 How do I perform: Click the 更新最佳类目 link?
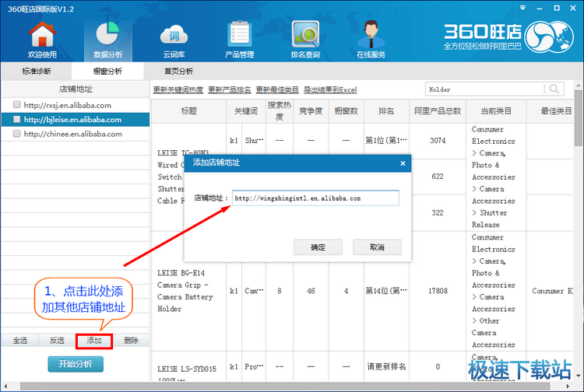click(277, 89)
